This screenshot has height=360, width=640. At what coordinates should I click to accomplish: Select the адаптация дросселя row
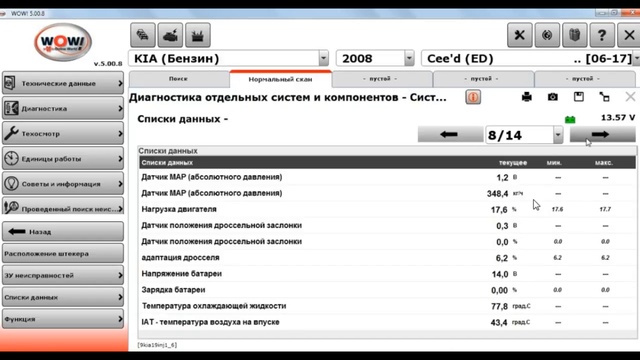(x=387, y=258)
